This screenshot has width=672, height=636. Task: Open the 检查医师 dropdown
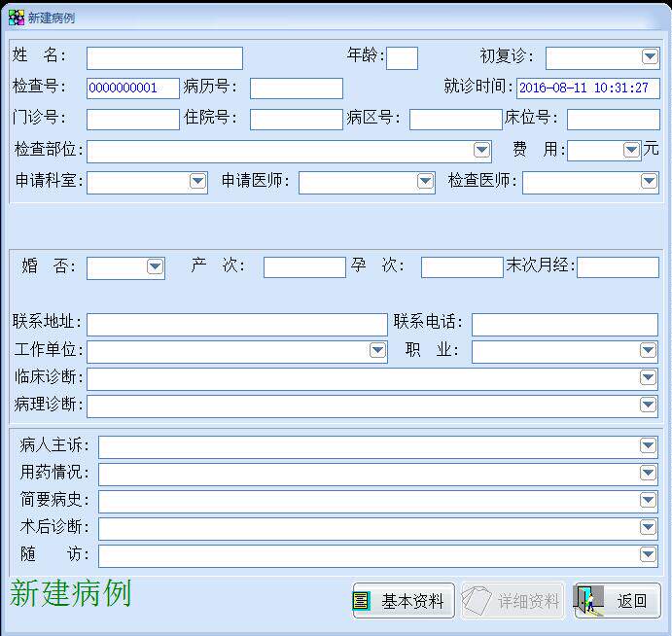pos(649,181)
